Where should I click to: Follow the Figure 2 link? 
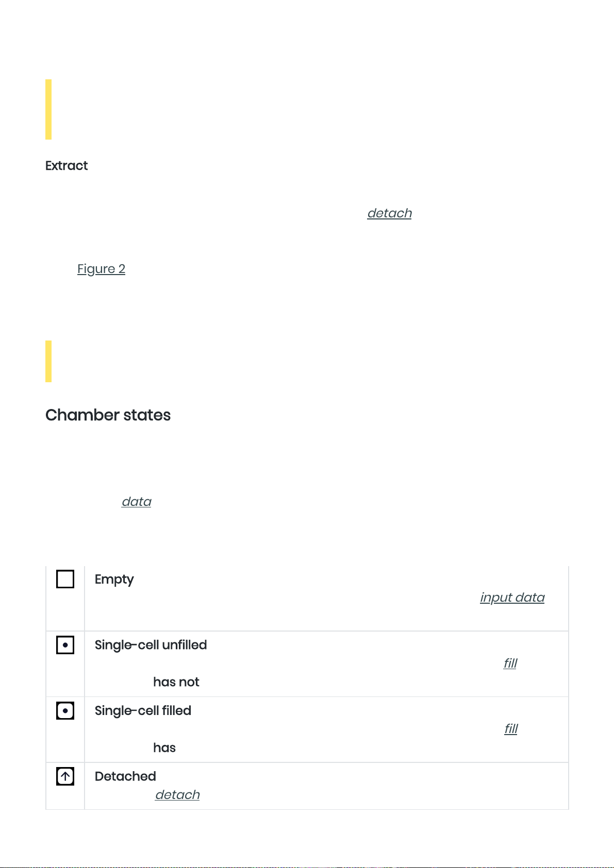tap(101, 269)
